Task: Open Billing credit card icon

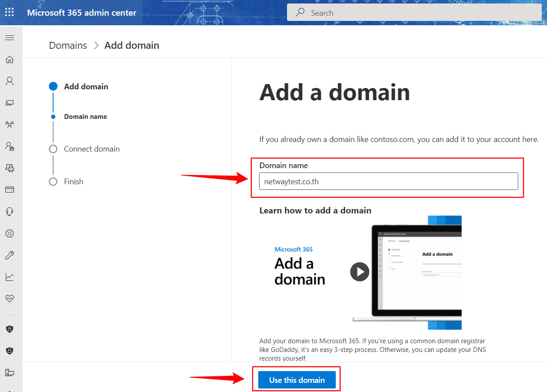Action: click(x=10, y=189)
